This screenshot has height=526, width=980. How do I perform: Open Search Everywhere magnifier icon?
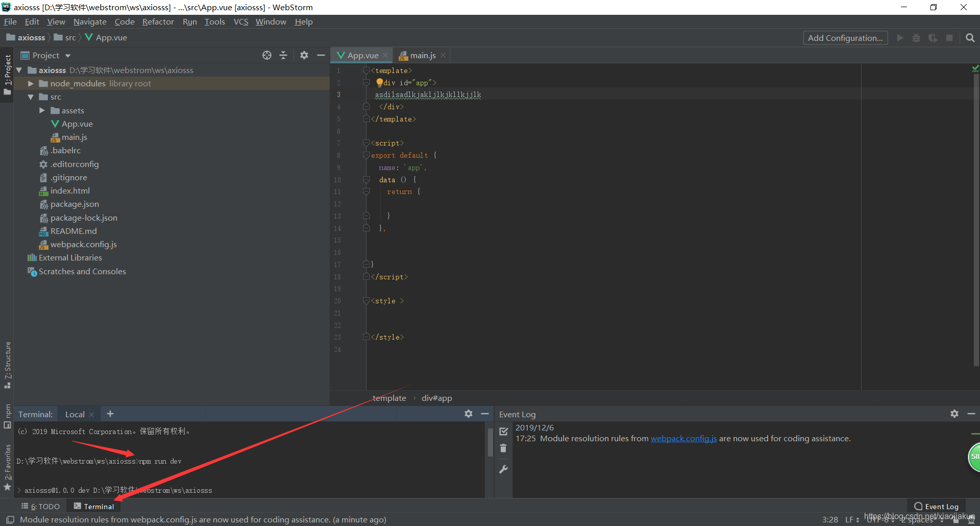click(970, 38)
